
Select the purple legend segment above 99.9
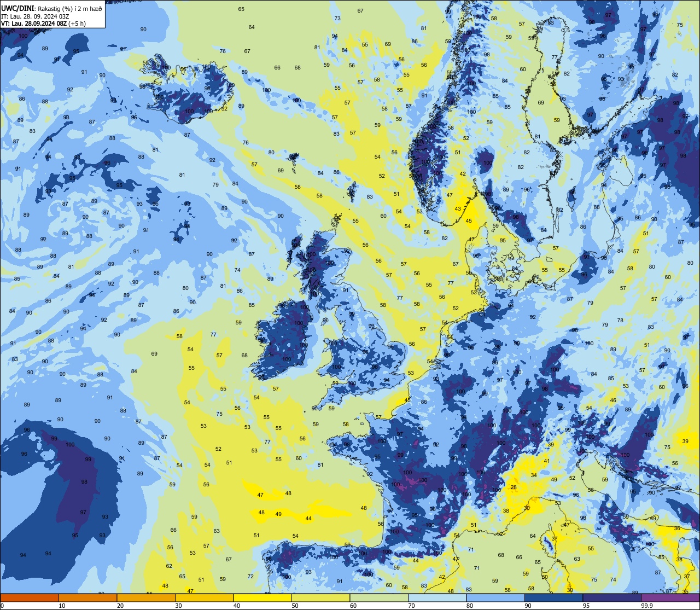[670, 597]
